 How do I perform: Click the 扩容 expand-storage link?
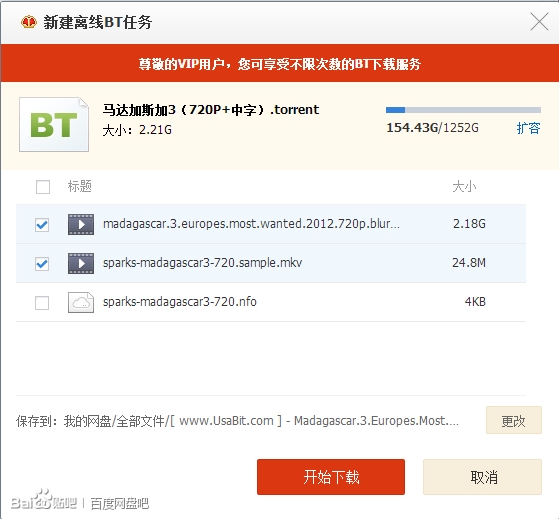coord(528,128)
